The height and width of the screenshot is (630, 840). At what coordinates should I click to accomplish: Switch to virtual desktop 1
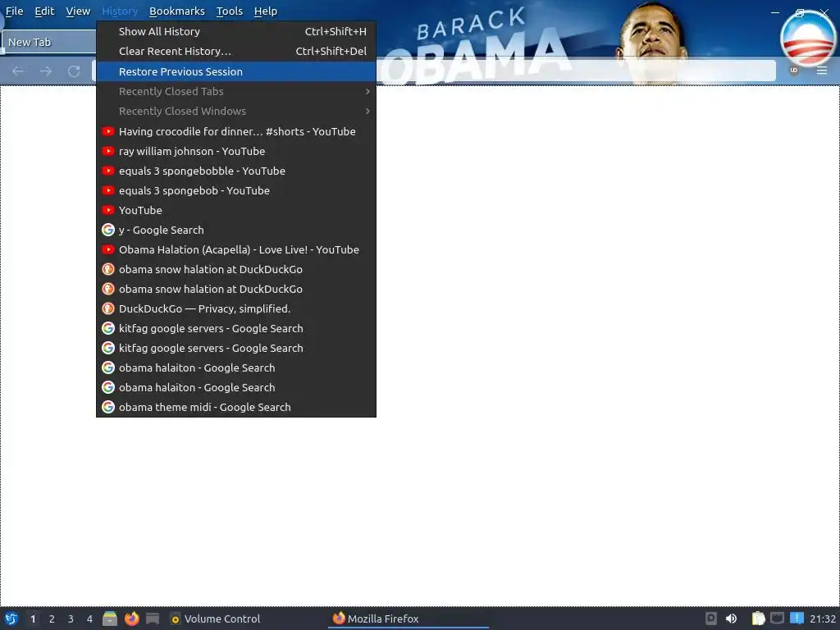pos(33,619)
